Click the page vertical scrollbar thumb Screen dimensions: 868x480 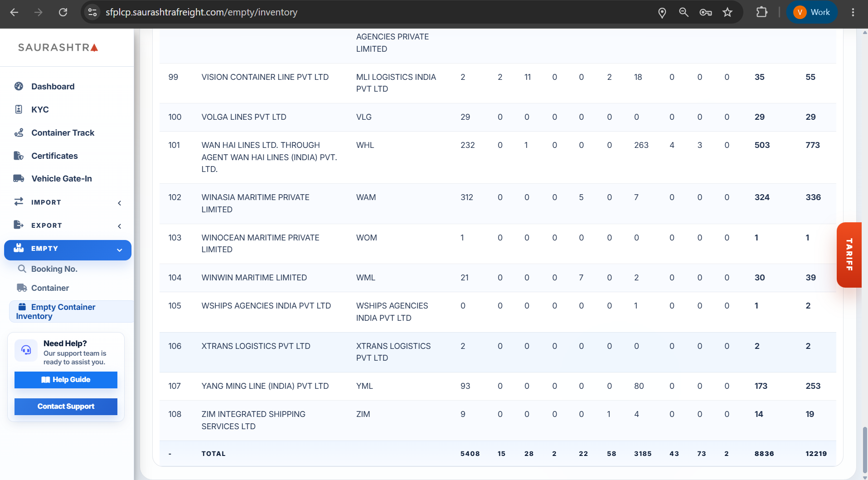[864, 450]
